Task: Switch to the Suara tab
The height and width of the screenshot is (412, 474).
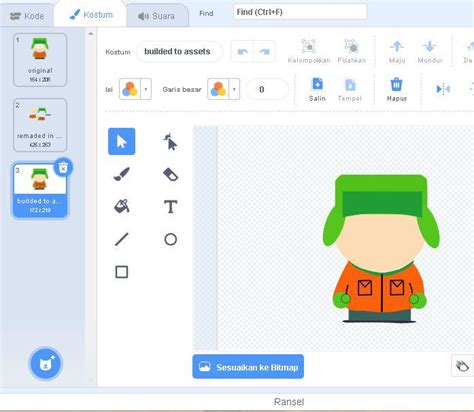Action: coord(157,16)
